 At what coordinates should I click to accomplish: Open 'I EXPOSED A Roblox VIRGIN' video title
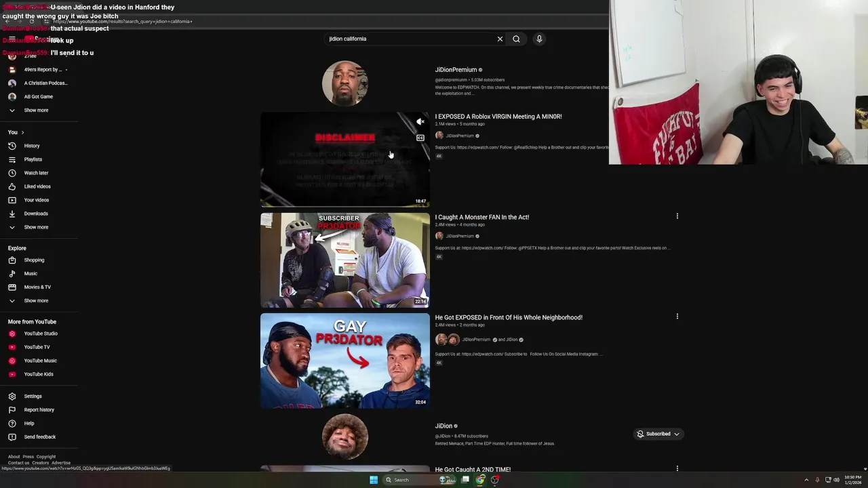click(x=498, y=117)
